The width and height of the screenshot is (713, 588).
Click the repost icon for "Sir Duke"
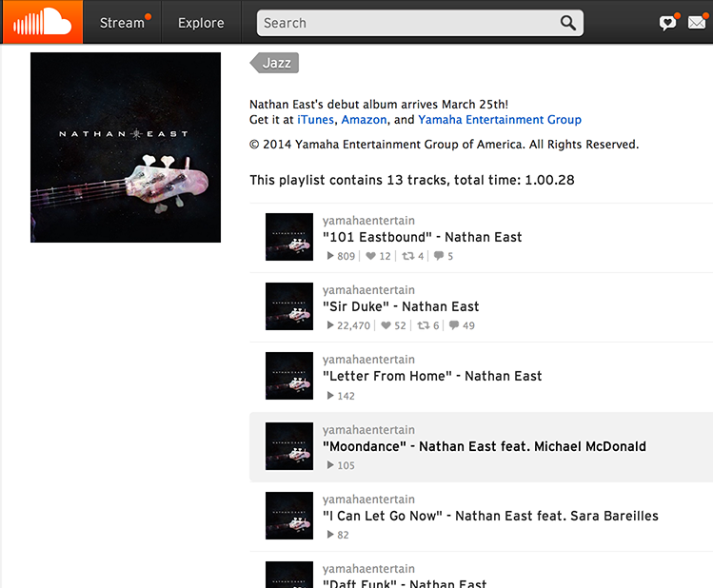[x=424, y=325]
